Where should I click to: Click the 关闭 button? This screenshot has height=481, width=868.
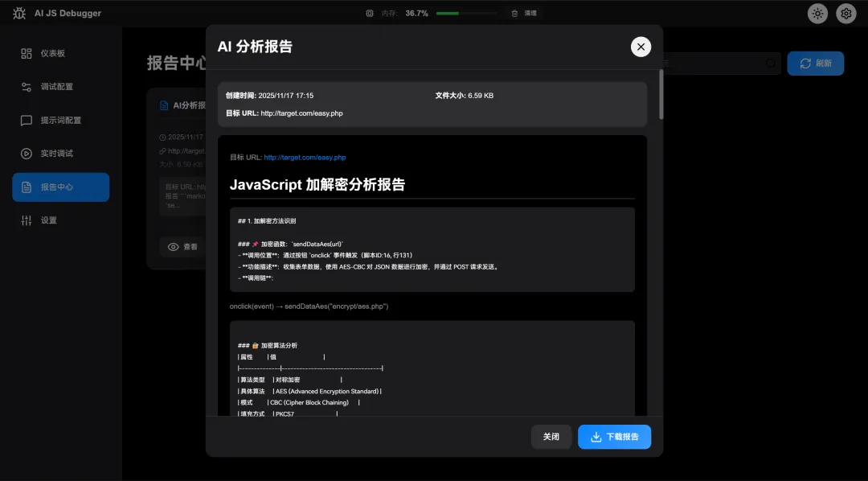pyautogui.click(x=551, y=437)
